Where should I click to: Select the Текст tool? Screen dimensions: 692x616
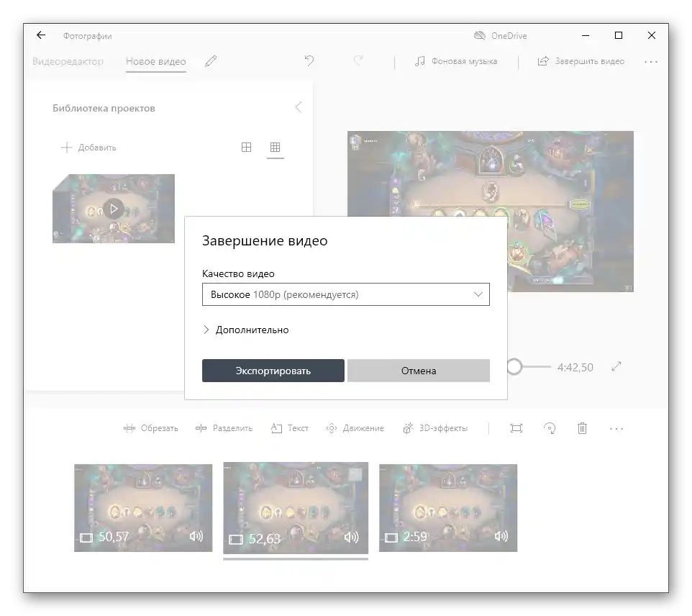[289, 428]
